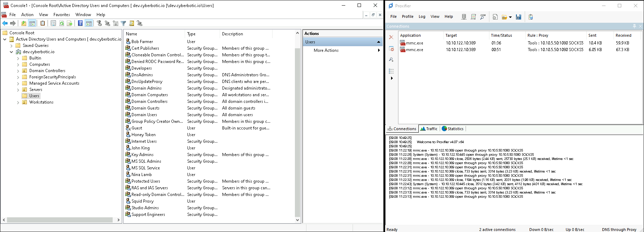
Task: Click the Refresh icon in MMC toolbar
Action: pos(62,23)
